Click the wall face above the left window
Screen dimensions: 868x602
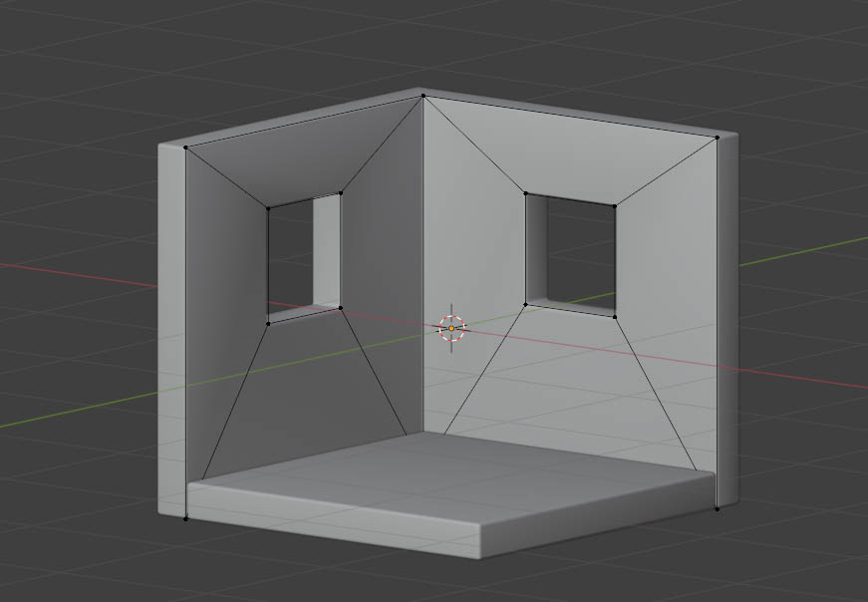(x=299, y=159)
